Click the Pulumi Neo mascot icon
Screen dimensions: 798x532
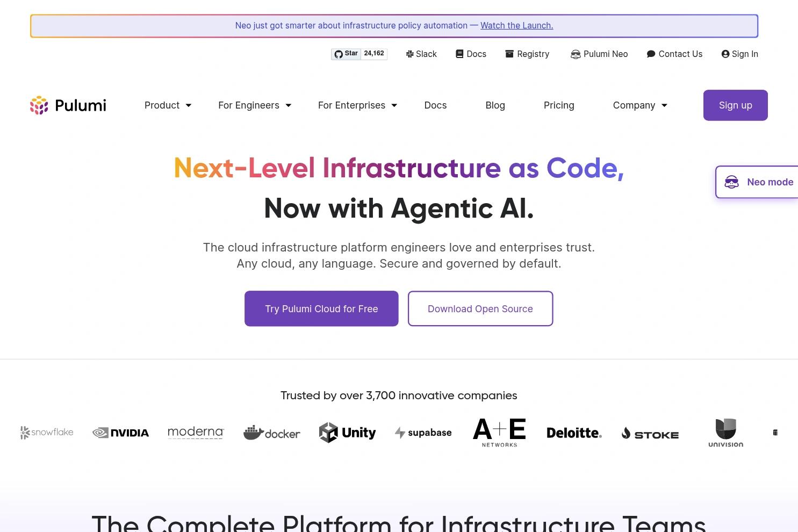576,54
